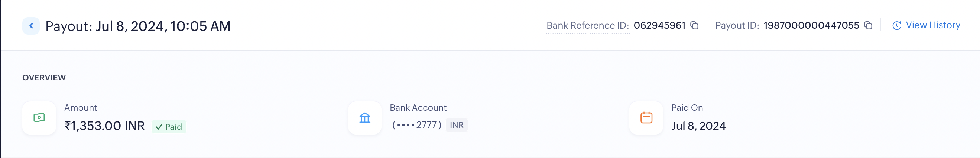The height and width of the screenshot is (158, 980).
Task: Open the View History link
Action: click(x=932, y=25)
